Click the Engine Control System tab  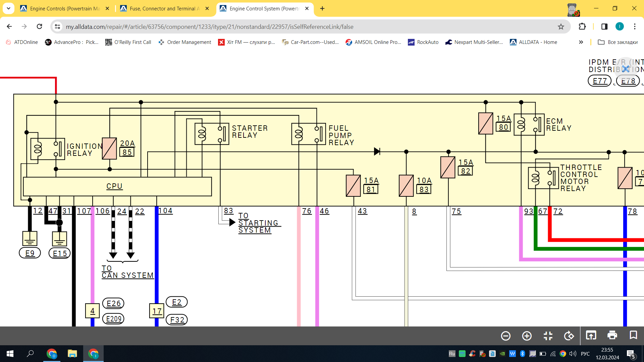[264, 8]
